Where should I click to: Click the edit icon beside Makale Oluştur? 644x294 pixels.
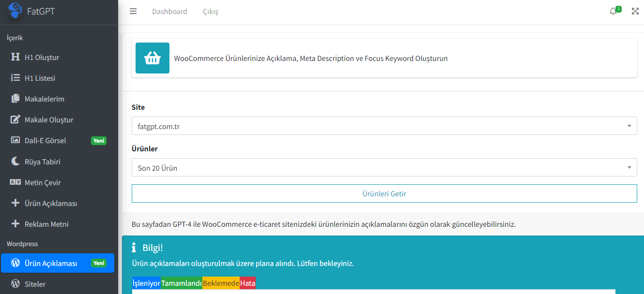(x=15, y=120)
